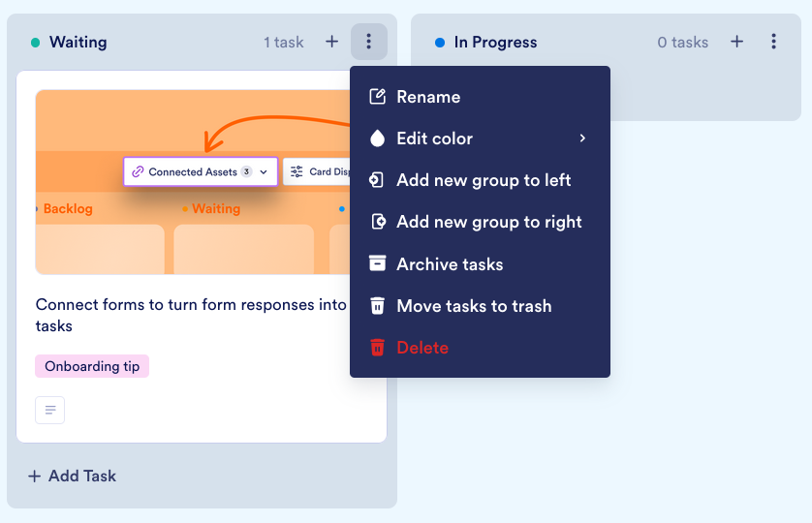
Task: Click the Add Task button
Action: tap(73, 476)
